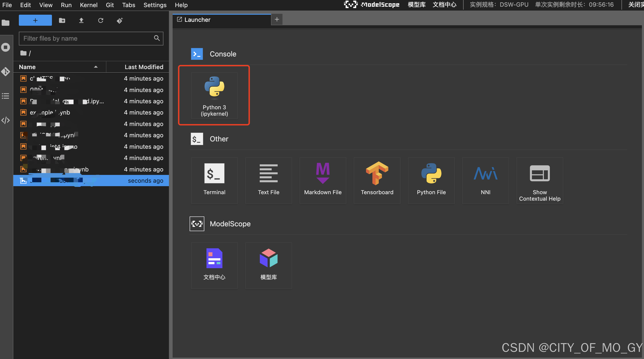
Task: Open the code snippets sidebar icon
Action: (x=6, y=120)
